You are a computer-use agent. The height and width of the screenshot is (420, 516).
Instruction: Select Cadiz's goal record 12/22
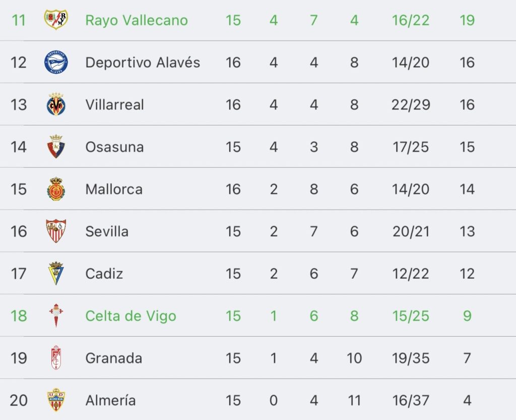point(411,273)
